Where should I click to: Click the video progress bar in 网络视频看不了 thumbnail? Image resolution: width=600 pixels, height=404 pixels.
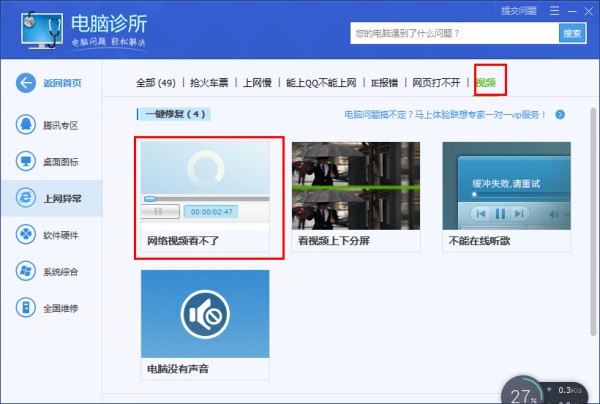[x=205, y=199]
